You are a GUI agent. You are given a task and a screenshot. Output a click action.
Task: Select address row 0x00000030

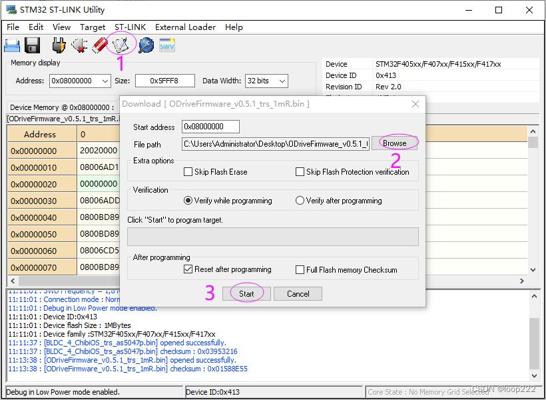click(41, 201)
